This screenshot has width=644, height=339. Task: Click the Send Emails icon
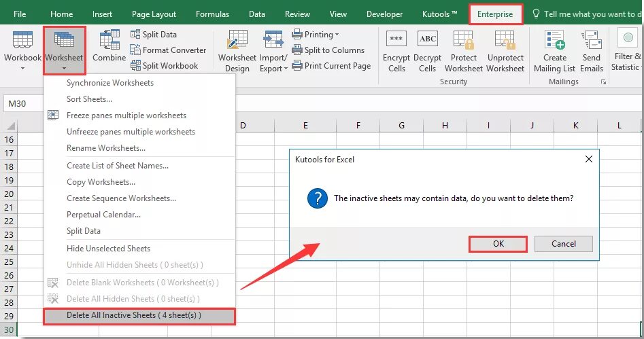click(x=592, y=40)
